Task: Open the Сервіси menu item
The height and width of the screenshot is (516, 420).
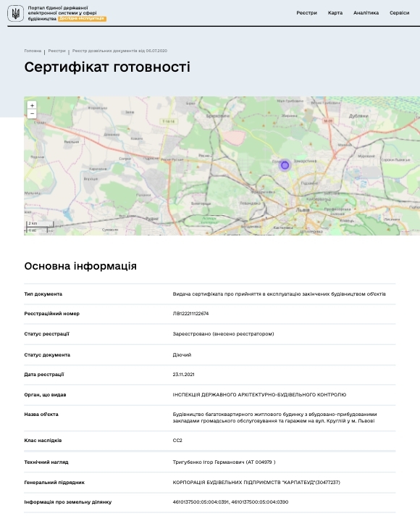Action: (x=399, y=13)
